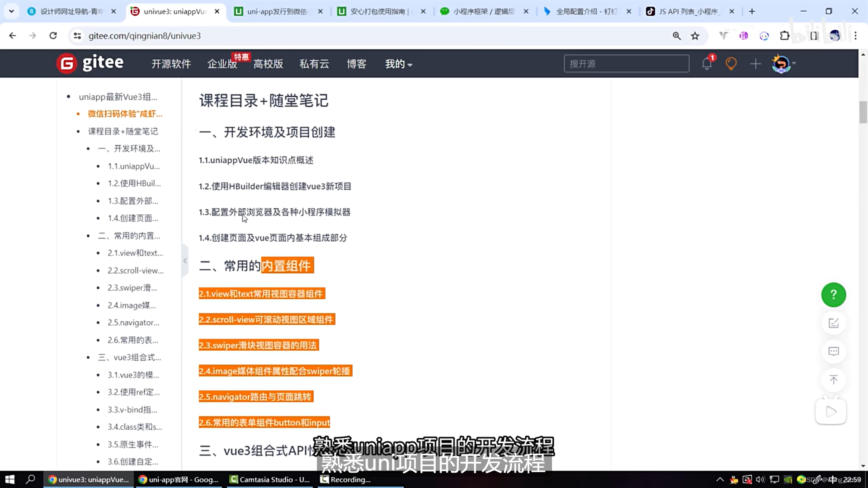
Task: Open 私有云 in Gitee navigation
Action: click(x=314, y=64)
